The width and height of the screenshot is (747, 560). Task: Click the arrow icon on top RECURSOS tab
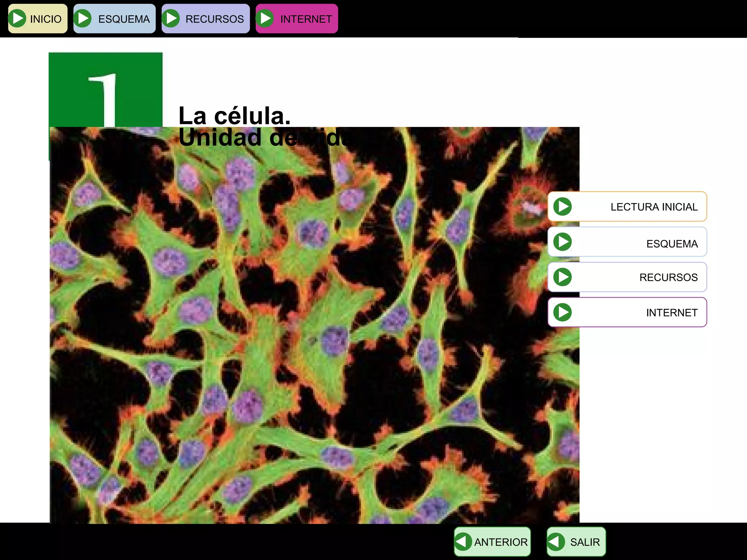(171, 19)
